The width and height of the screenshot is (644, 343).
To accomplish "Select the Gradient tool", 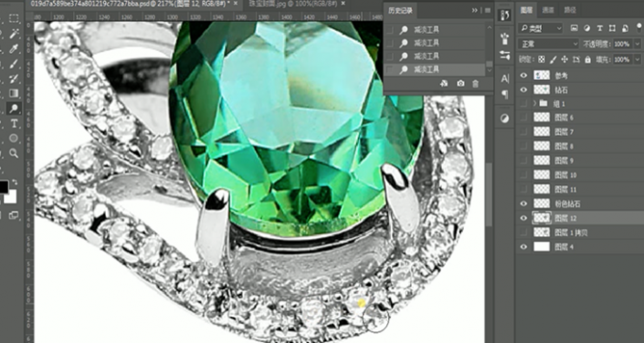I will pyautogui.click(x=14, y=93).
